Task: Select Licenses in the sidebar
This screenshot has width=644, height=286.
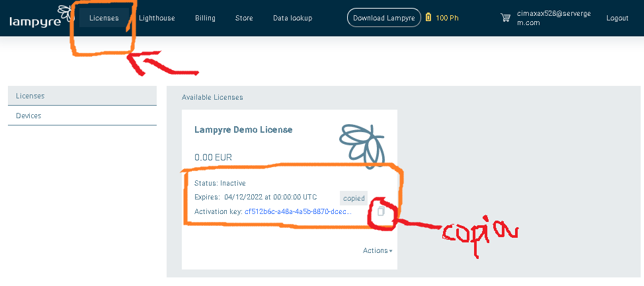Action: (82, 96)
